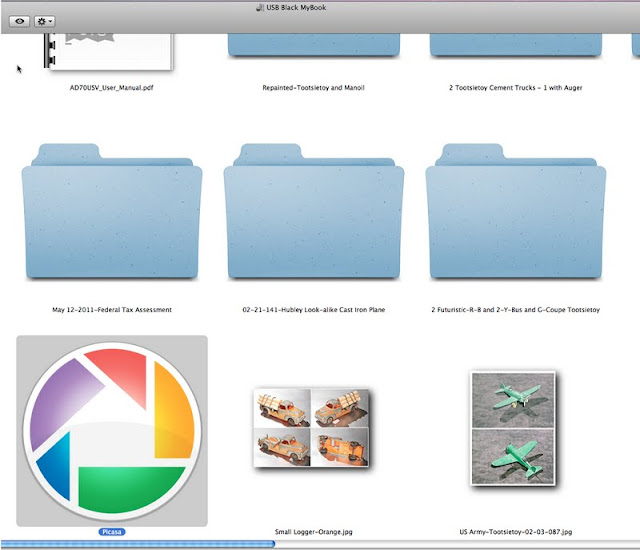Screen dimensions: 640x550
Task: Click the 02-21-141-Hubley Look-alike Cast Iron Plane label
Action: tap(313, 310)
